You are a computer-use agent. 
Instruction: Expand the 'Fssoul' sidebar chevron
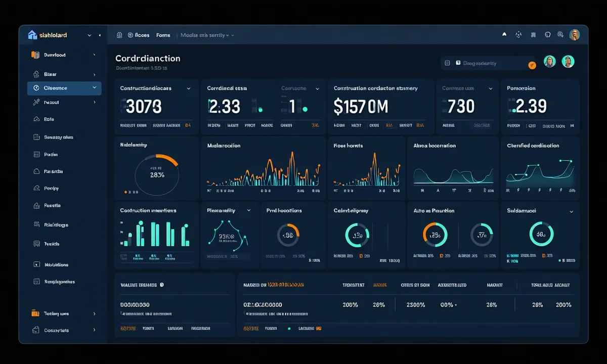tap(95, 102)
